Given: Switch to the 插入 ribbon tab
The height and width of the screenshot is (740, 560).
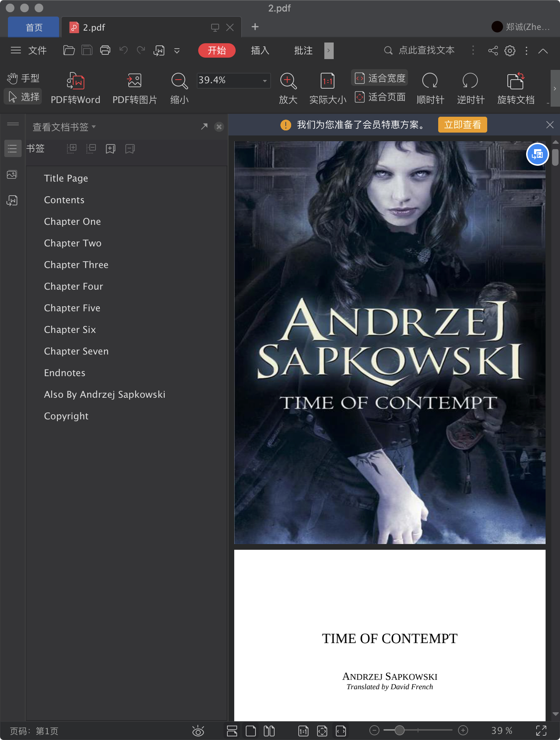Looking at the screenshot, I should [x=260, y=51].
